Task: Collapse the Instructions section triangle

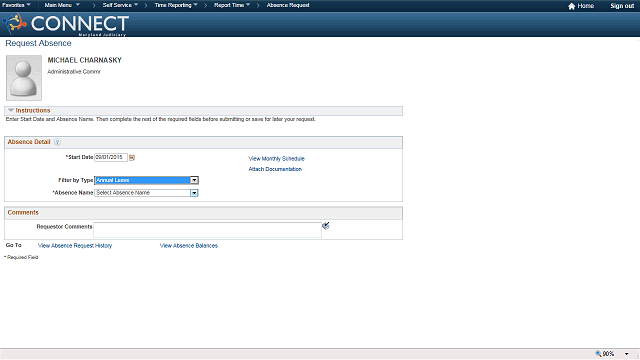Action: [11, 110]
